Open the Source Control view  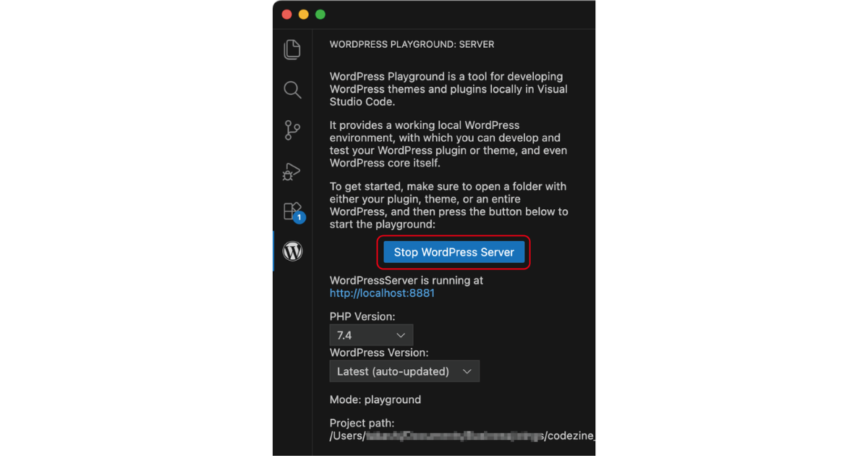(x=292, y=130)
